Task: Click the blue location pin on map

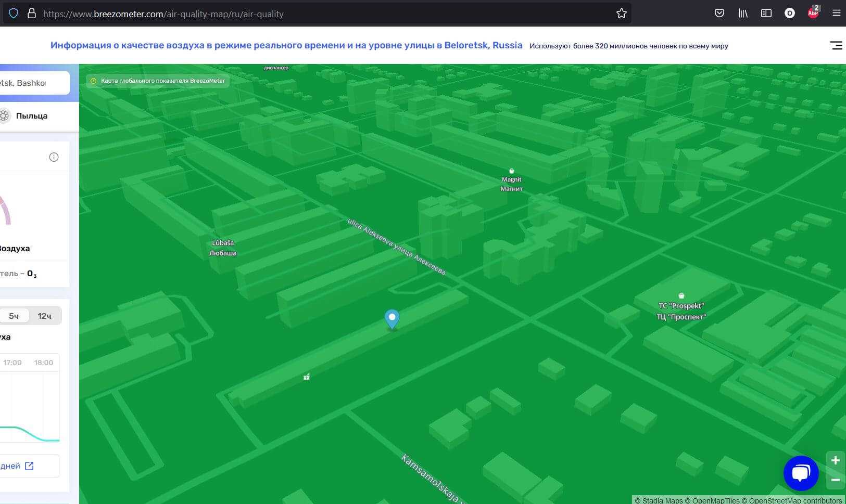Action: [392, 318]
